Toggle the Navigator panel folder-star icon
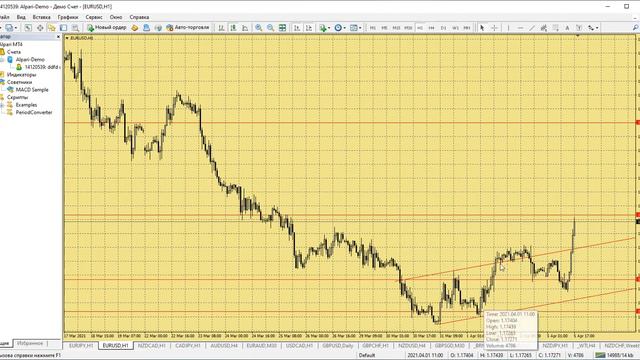This screenshot has height=360, width=640. tap(51, 28)
